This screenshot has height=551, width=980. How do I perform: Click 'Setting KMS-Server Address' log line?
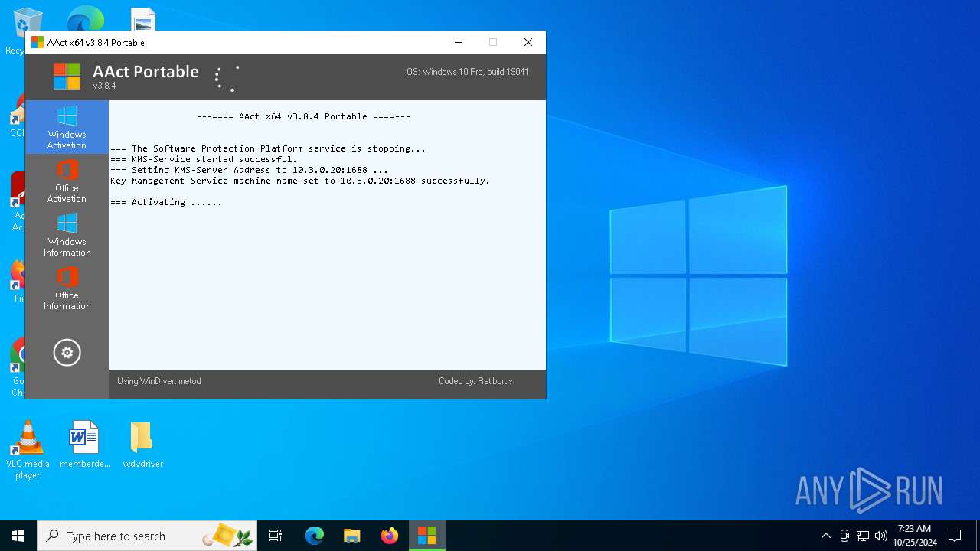[x=250, y=170]
